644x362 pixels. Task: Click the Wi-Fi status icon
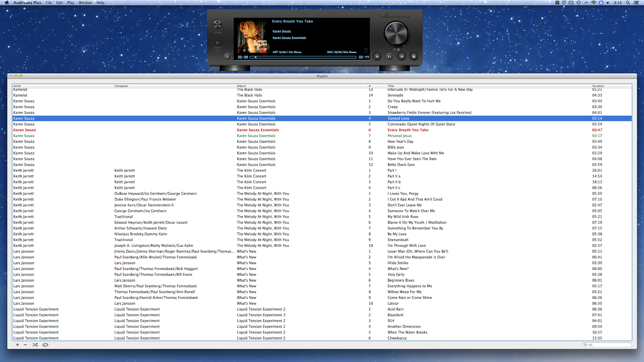tap(593, 3)
